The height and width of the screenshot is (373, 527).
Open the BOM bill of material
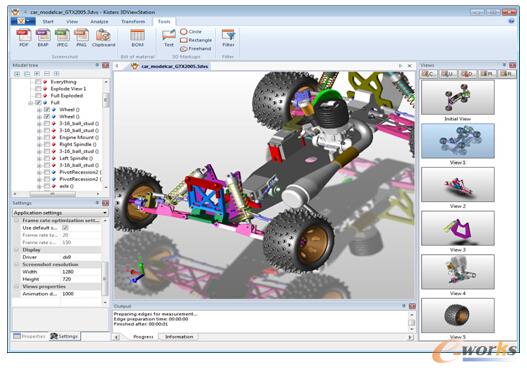click(137, 38)
